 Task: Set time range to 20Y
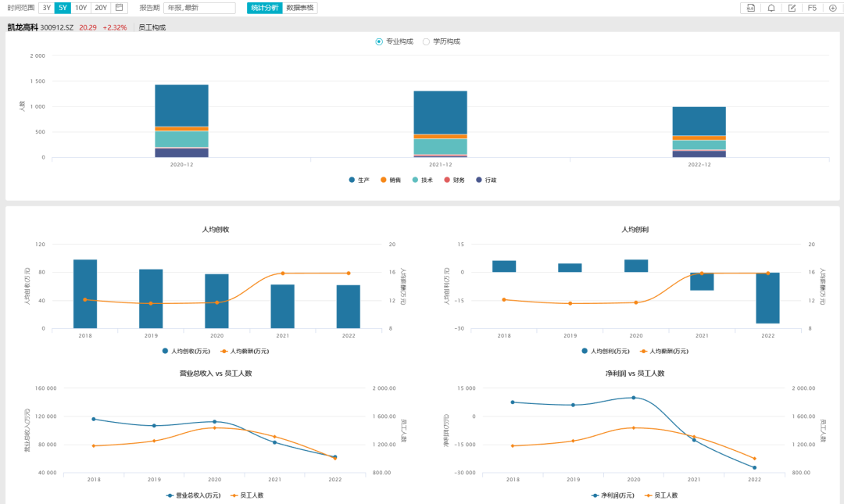click(x=101, y=8)
